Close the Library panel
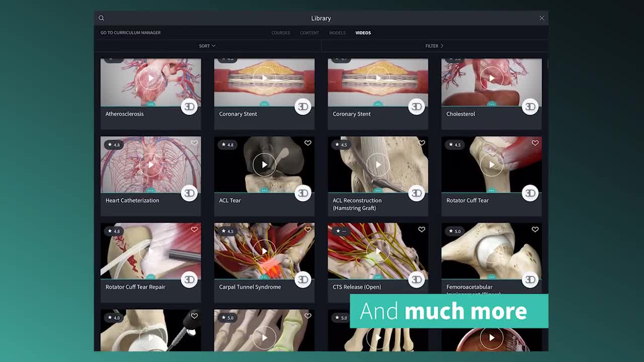This screenshot has width=644, height=362. coord(542,18)
